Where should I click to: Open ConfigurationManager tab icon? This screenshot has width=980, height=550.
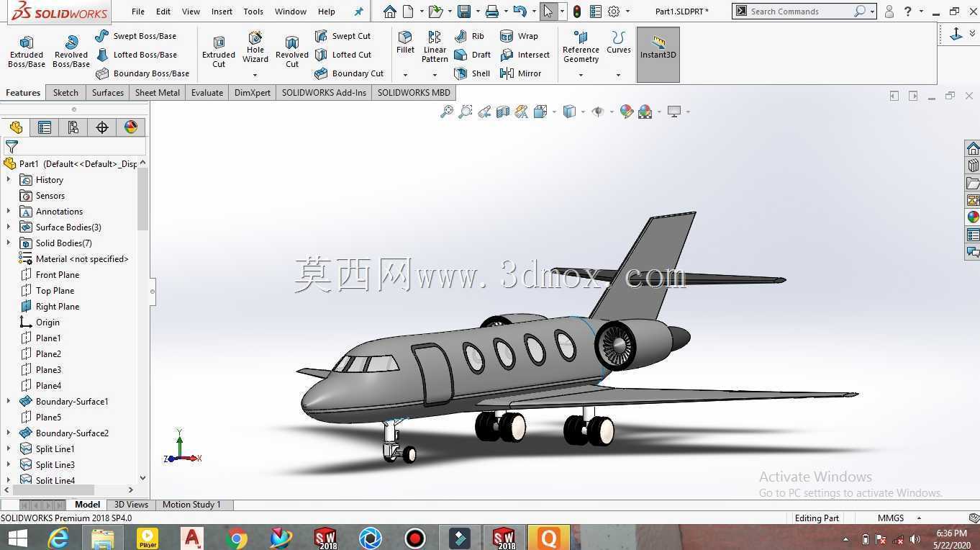(73, 127)
